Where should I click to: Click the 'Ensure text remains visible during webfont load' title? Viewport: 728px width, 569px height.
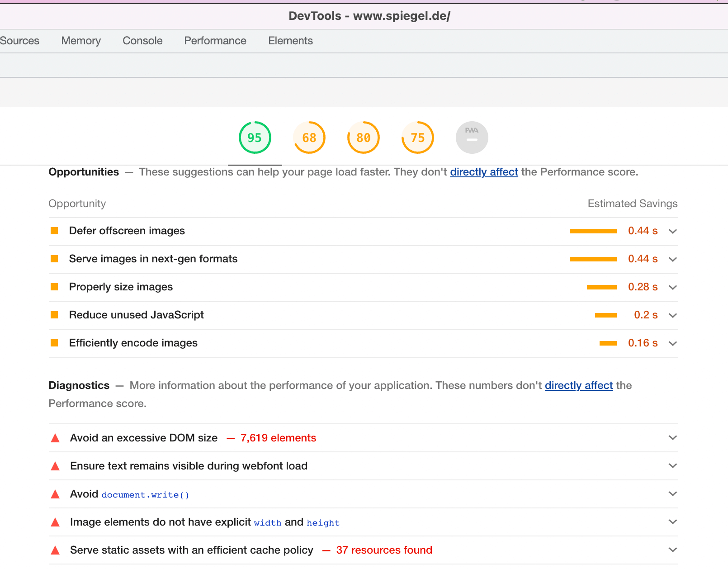click(x=189, y=466)
